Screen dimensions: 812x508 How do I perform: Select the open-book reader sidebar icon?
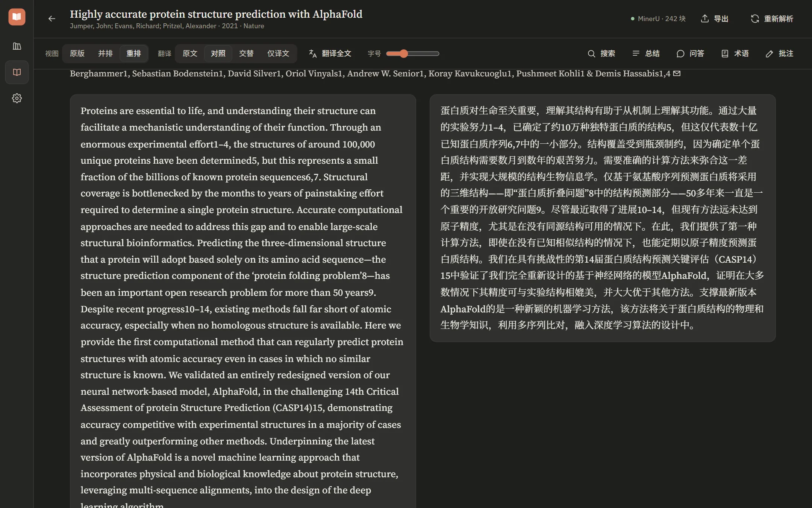(17, 72)
